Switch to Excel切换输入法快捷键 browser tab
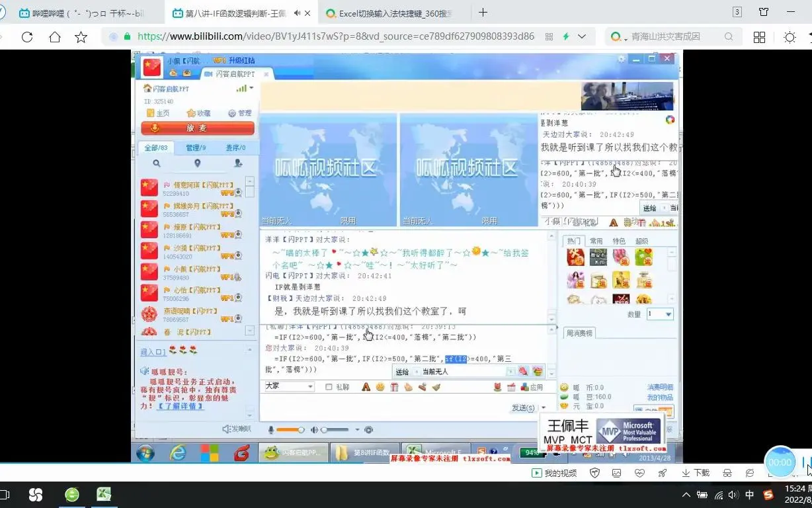 click(389, 13)
